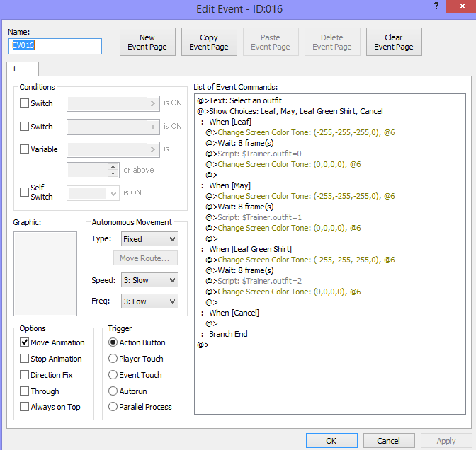Set trigger to Autorun

[113, 391]
